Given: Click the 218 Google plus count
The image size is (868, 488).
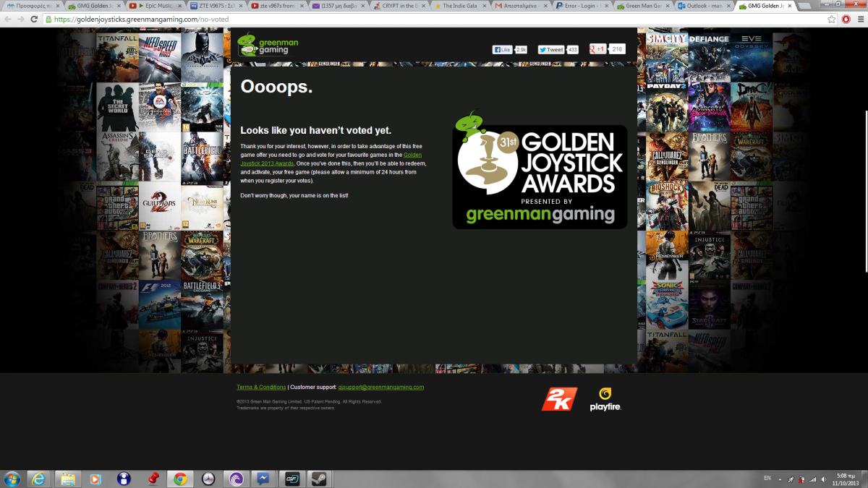Looking at the screenshot, I should coord(617,49).
